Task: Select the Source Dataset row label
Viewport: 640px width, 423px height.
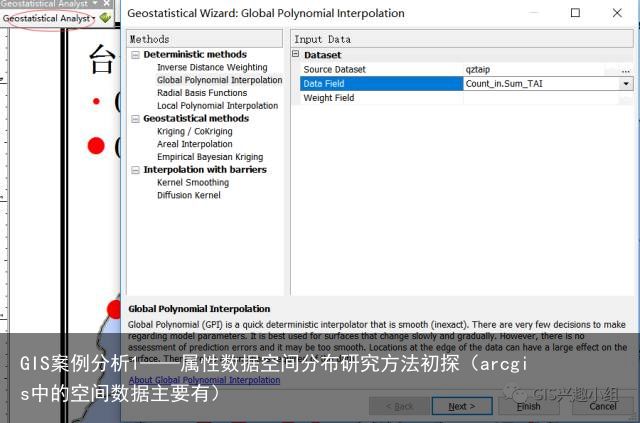Action: click(x=334, y=70)
